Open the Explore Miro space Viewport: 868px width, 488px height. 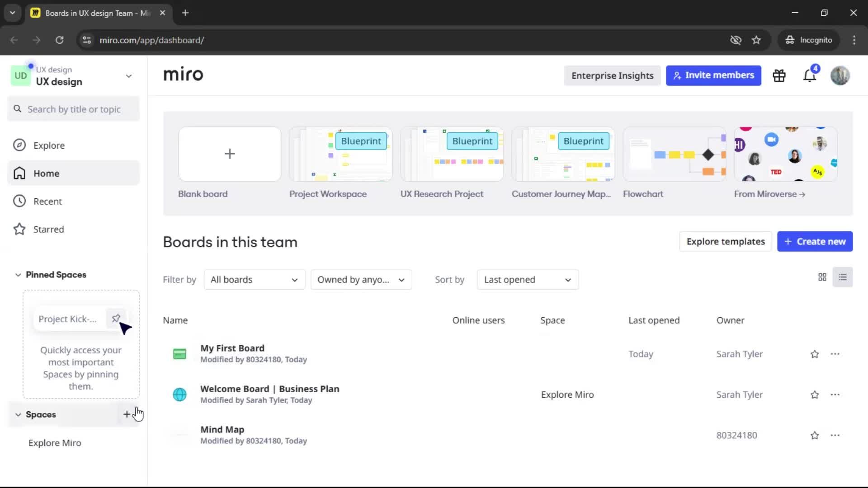(x=55, y=443)
